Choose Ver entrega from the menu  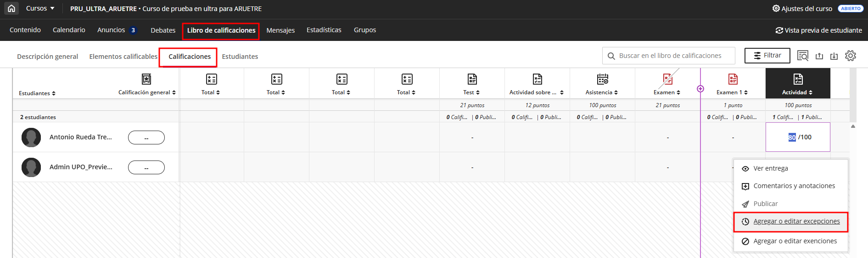(770, 168)
